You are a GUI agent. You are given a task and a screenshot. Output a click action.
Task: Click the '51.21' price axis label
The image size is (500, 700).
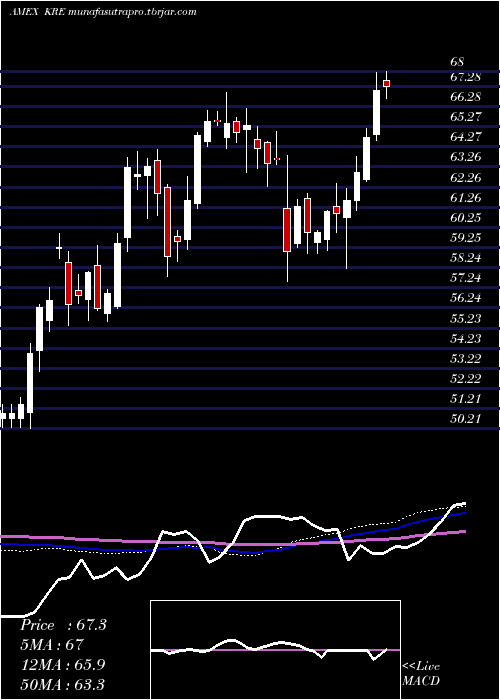[x=466, y=399]
